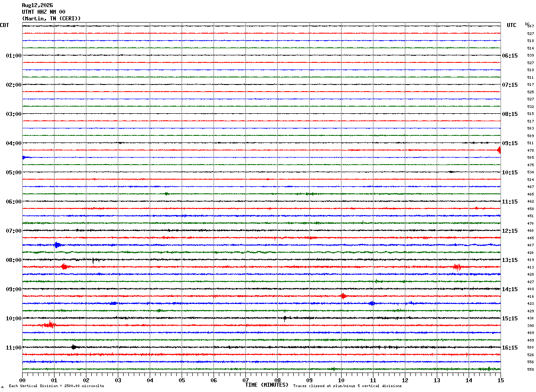Click the traces clipped footnote text
Viewport: 536px width, 392px height.
coord(347,386)
